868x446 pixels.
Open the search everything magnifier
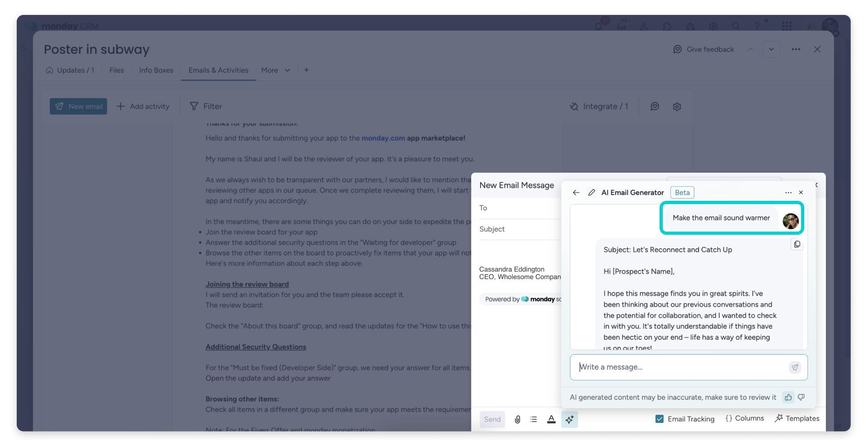736,26
